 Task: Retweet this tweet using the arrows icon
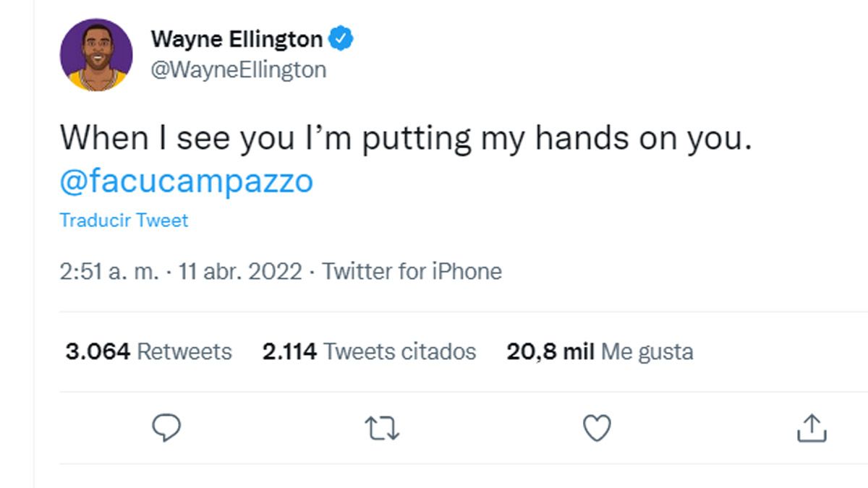pos(382,429)
